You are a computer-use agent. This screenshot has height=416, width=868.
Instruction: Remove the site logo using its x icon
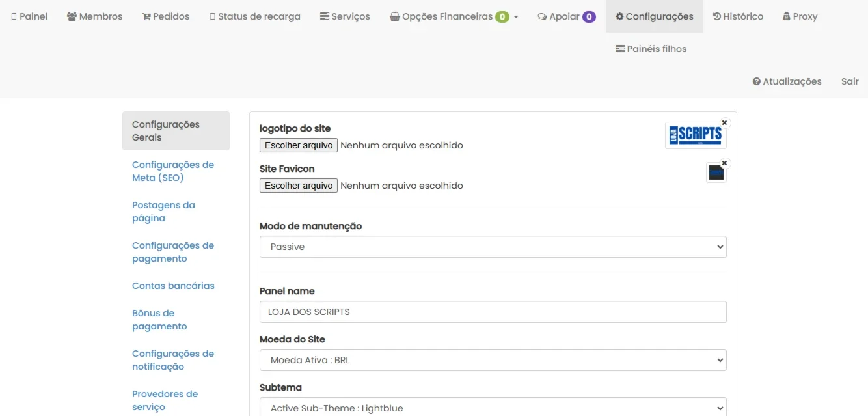724,122
